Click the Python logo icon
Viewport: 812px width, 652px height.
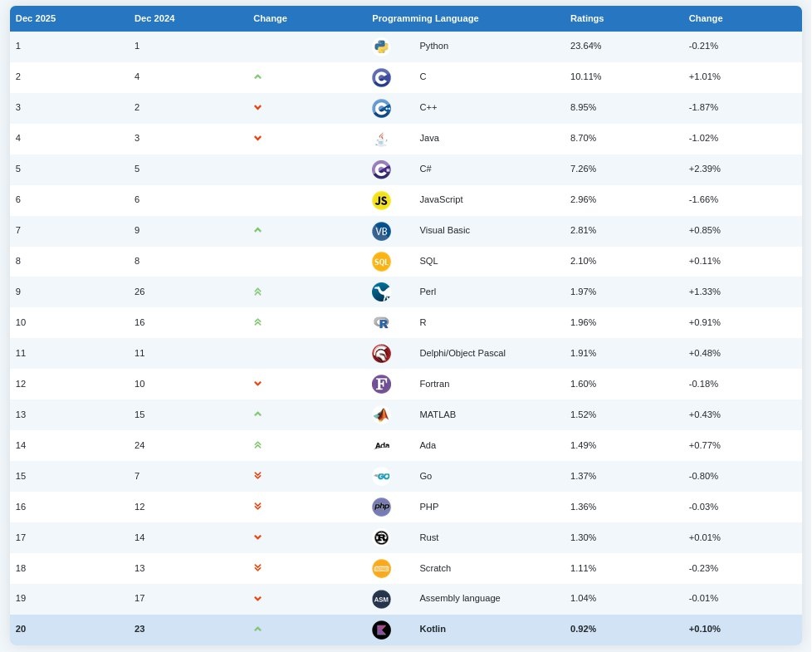click(x=381, y=47)
